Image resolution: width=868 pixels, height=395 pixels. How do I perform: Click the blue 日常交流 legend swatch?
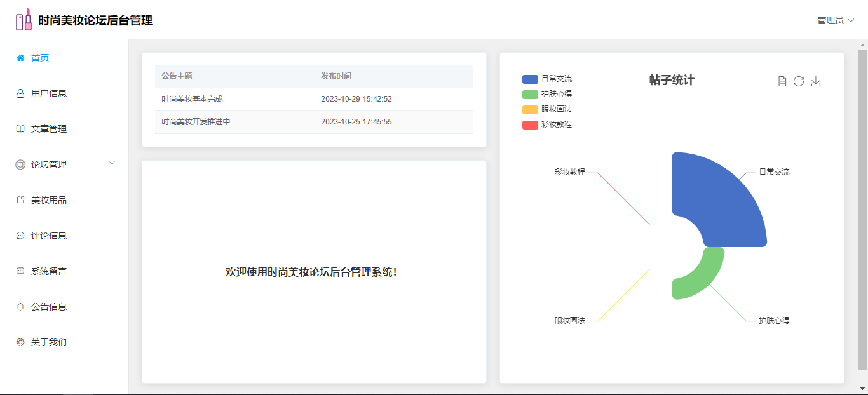530,79
